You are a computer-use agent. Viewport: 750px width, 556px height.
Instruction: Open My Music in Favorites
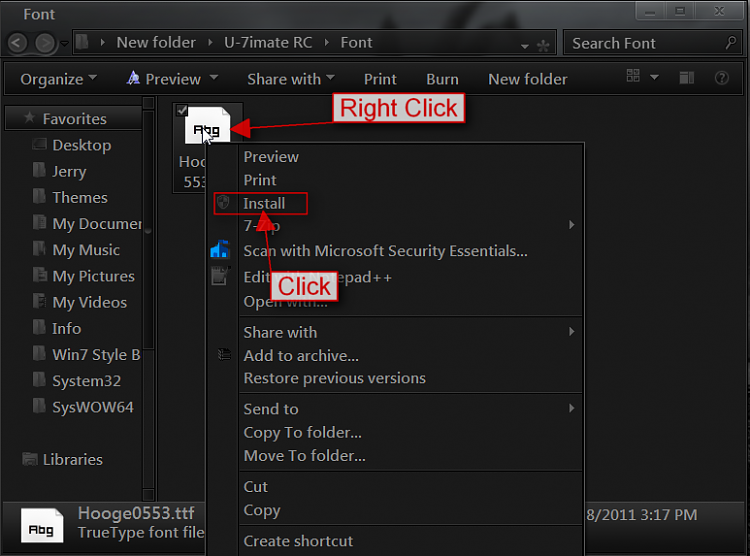click(x=86, y=250)
